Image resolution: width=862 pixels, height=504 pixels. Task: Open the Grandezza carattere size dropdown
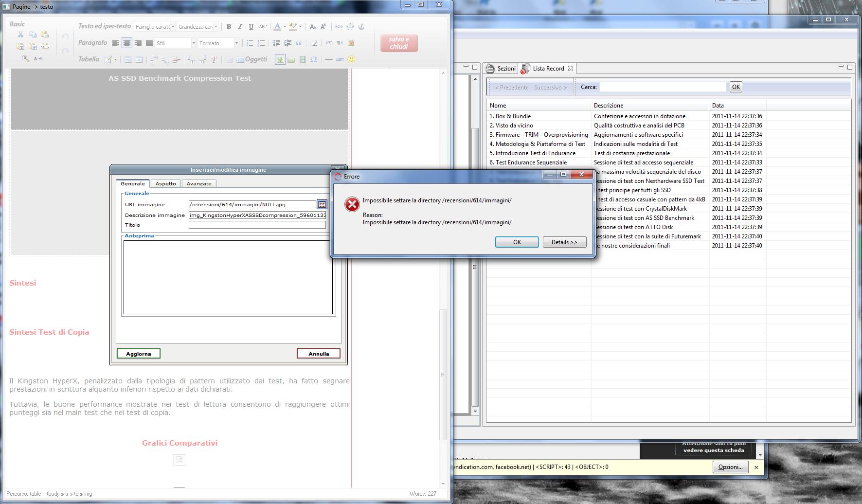tap(198, 27)
